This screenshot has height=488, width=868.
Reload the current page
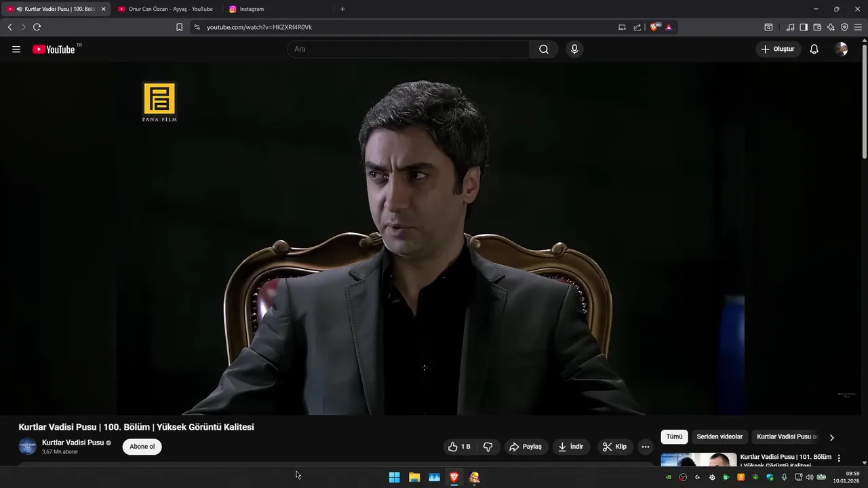pyautogui.click(x=37, y=27)
